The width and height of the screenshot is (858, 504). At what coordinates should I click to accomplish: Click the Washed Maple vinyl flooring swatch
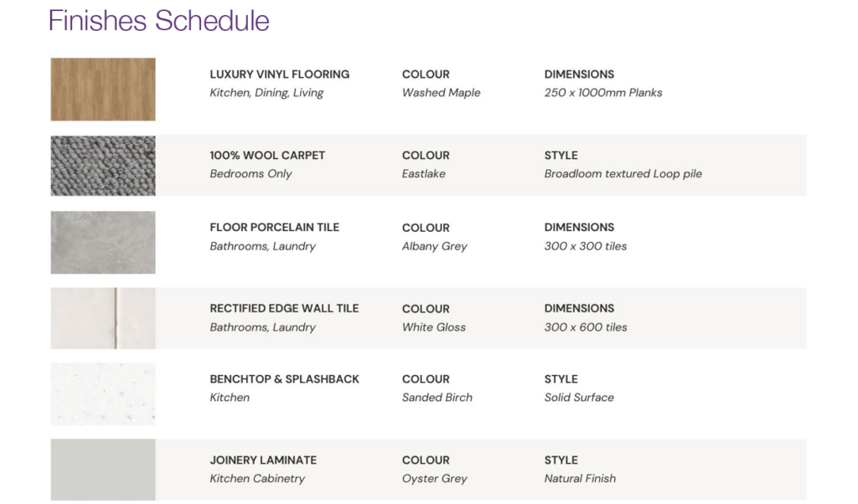(x=102, y=90)
